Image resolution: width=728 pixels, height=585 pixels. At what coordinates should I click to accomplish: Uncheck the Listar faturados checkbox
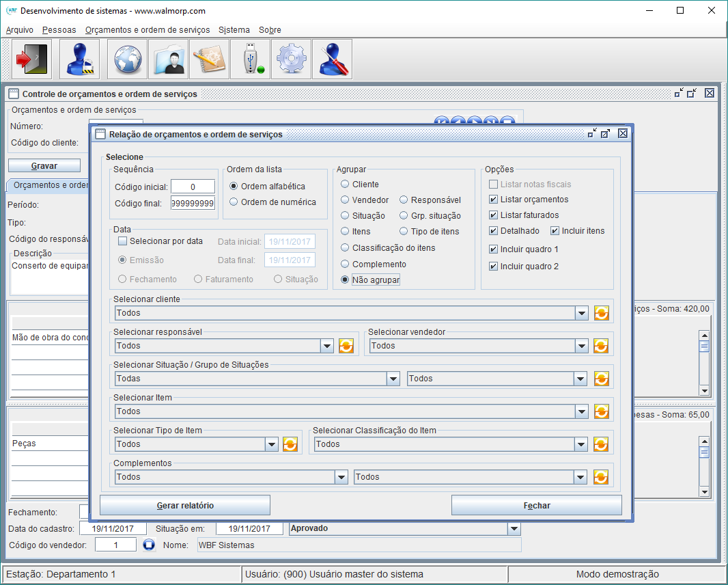(x=494, y=215)
